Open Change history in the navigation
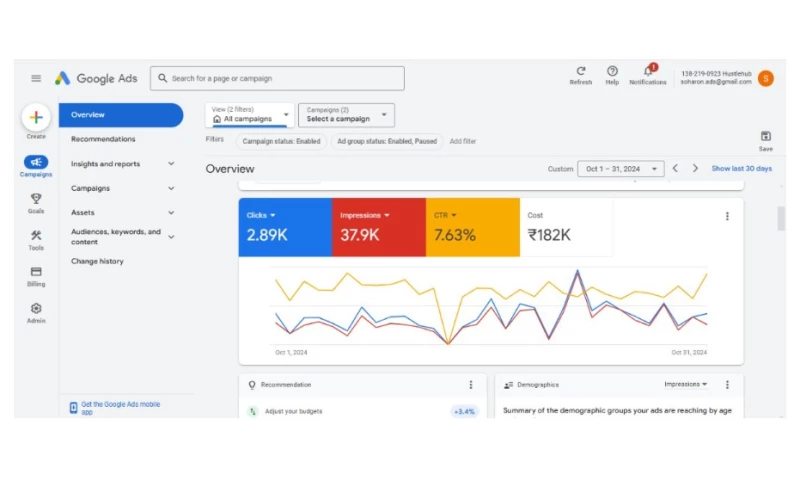Viewport: 800px width, 480px height. (x=97, y=261)
